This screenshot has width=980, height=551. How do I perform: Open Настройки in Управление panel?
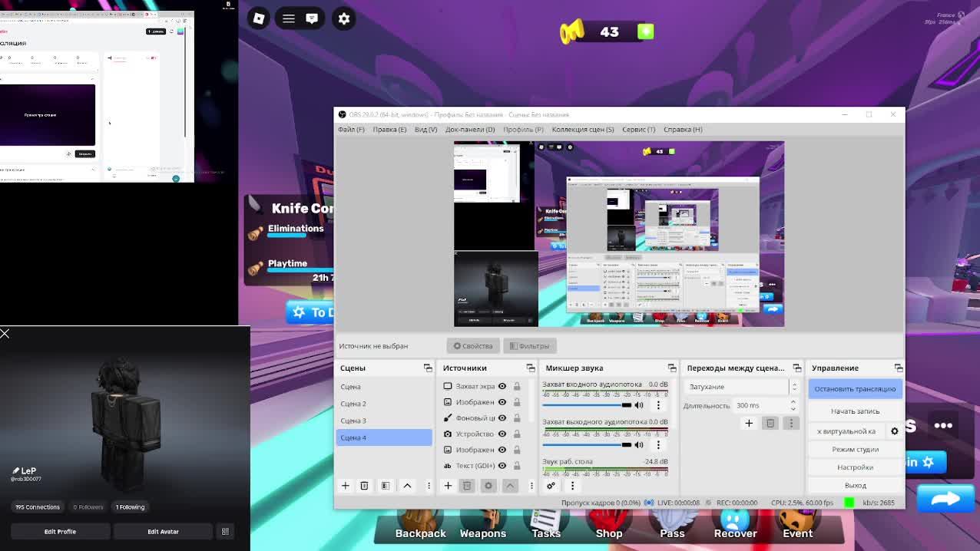[855, 467]
